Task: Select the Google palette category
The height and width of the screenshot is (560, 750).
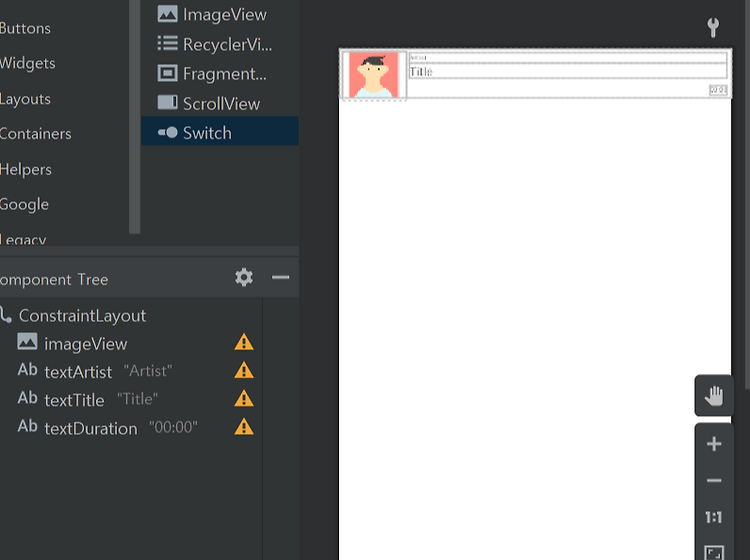Action: 24,204
